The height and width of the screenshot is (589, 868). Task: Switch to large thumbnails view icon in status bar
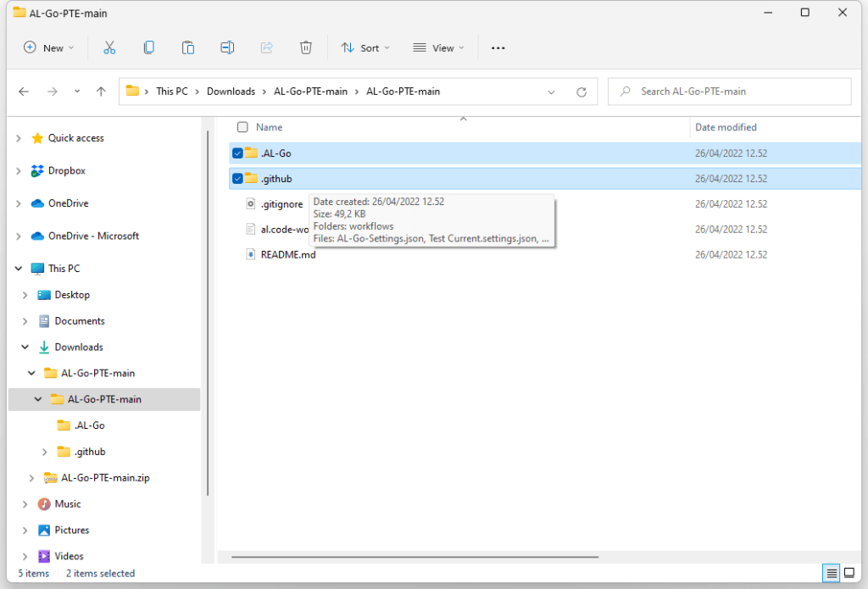point(849,574)
